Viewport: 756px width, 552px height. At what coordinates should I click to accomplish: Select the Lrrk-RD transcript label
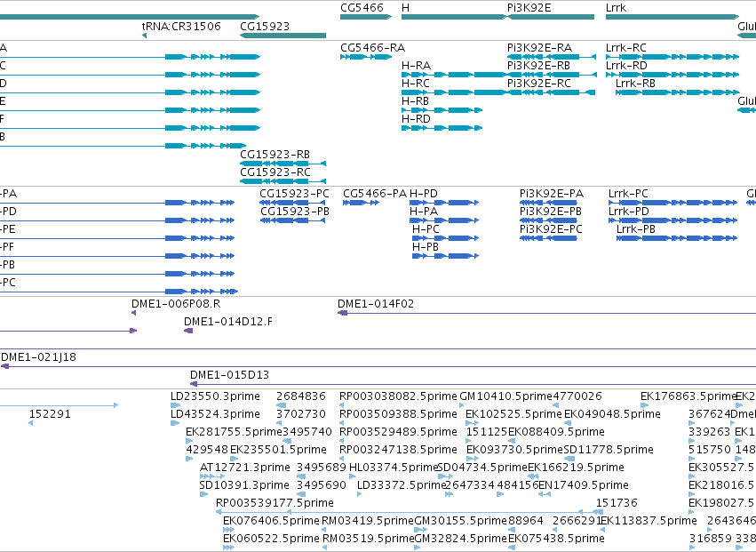tap(627, 66)
